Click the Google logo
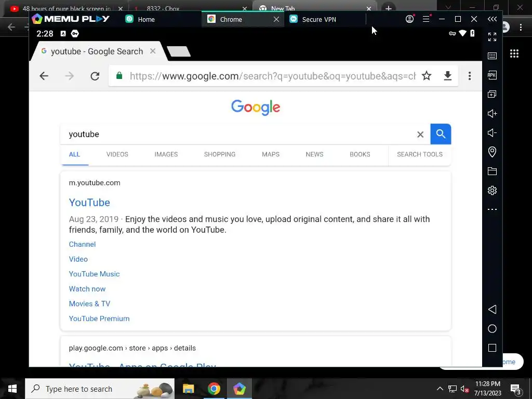Viewport: 532px width, 399px height. tap(256, 108)
